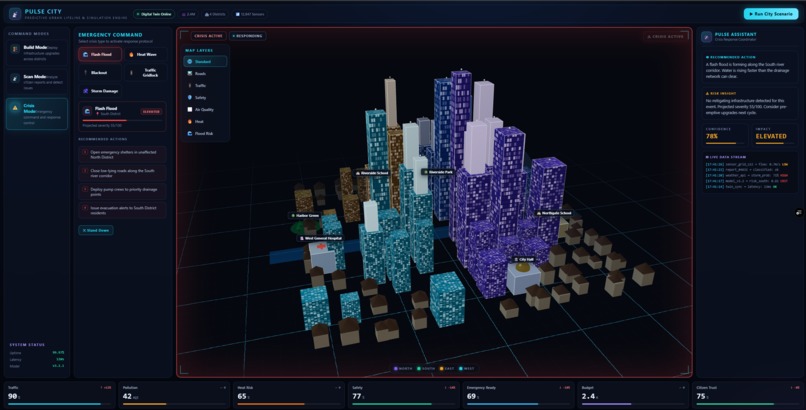Viewport: 806px width, 410px height.
Task: Select Flash Flood crisis type
Action: [x=100, y=54]
